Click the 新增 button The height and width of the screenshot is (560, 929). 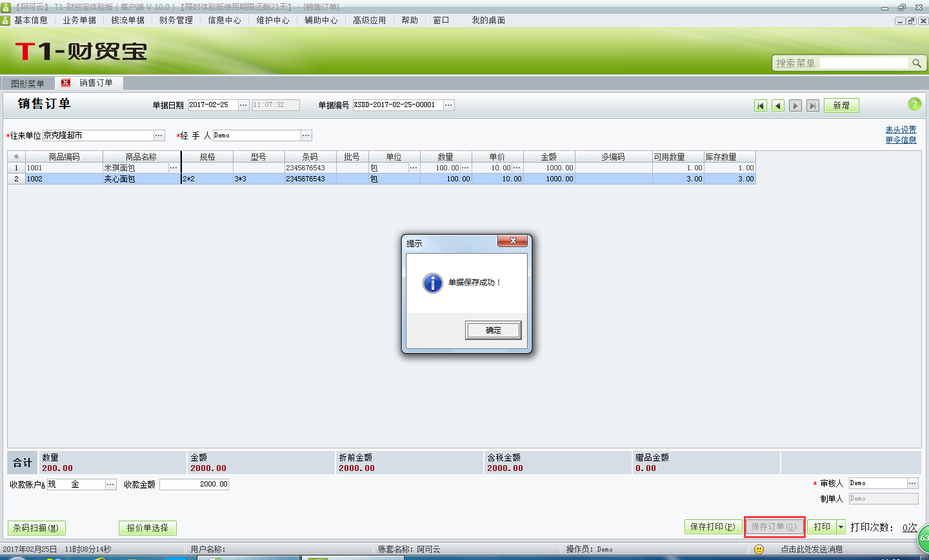tap(841, 105)
